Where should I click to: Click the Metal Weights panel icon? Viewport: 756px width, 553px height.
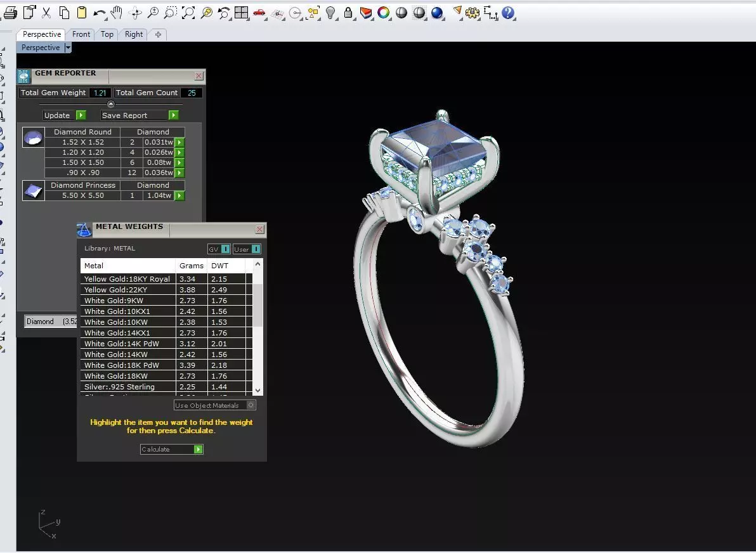pos(84,230)
